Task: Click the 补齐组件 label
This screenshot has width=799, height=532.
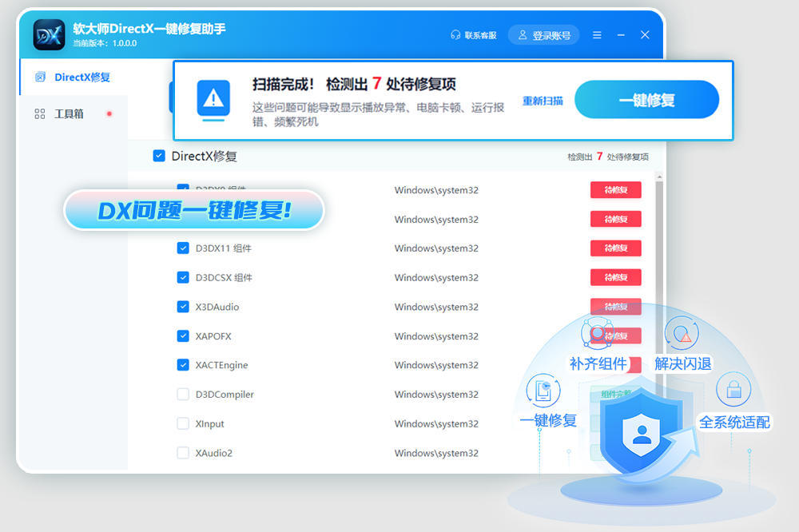Action: point(598,363)
